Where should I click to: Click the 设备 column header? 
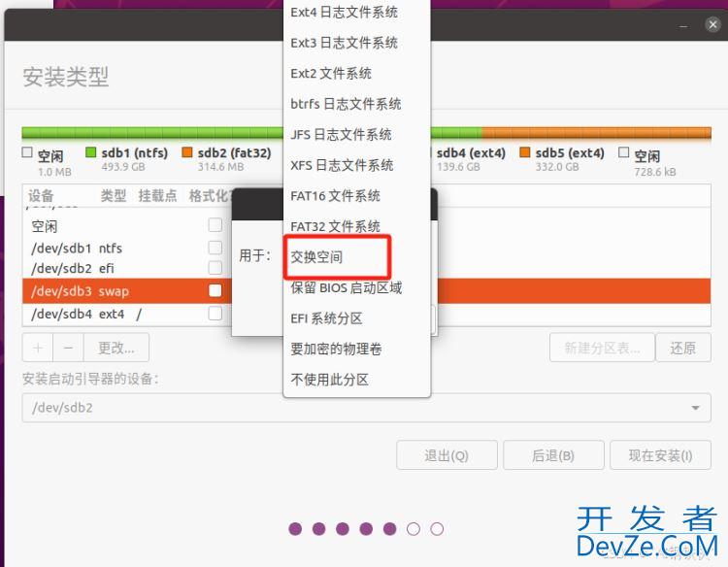[41, 195]
